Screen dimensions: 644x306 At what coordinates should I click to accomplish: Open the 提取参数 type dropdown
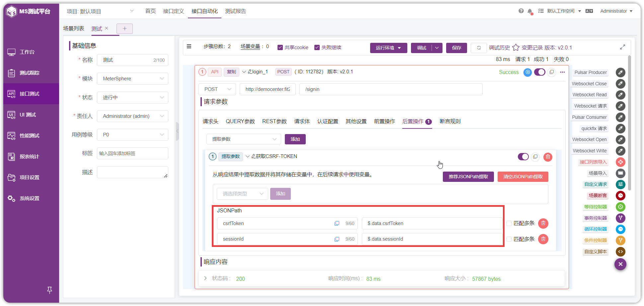click(244, 139)
